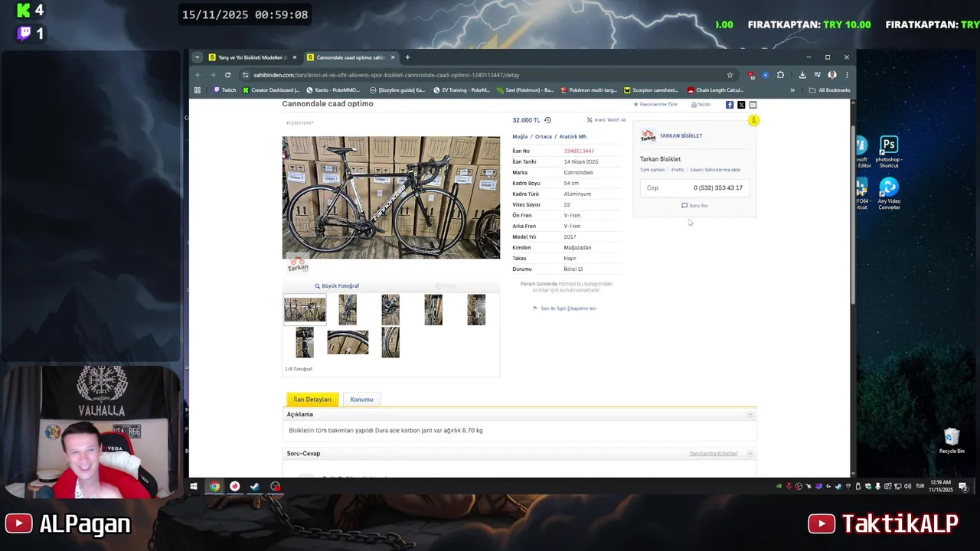980x551 pixels.
Task: Click the TUR language indicator in taskbar
Action: click(x=920, y=486)
